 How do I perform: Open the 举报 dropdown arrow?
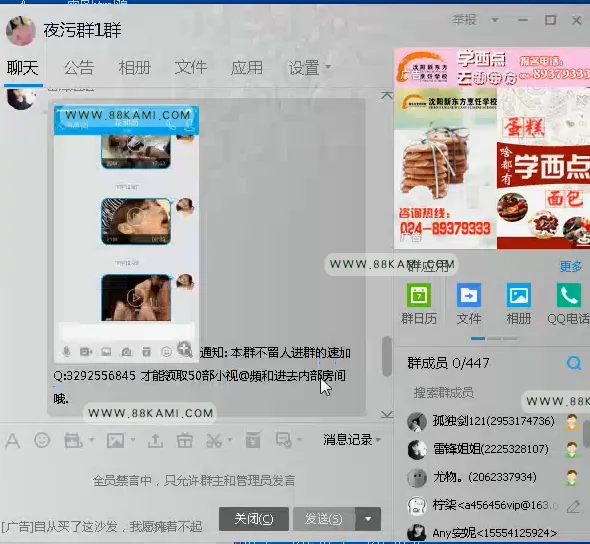click(x=495, y=20)
